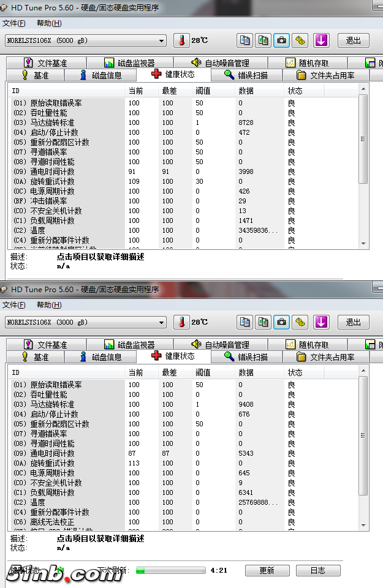Open 文件(F) menu in upper window
The width and height of the screenshot is (383, 588).
[x=14, y=23]
